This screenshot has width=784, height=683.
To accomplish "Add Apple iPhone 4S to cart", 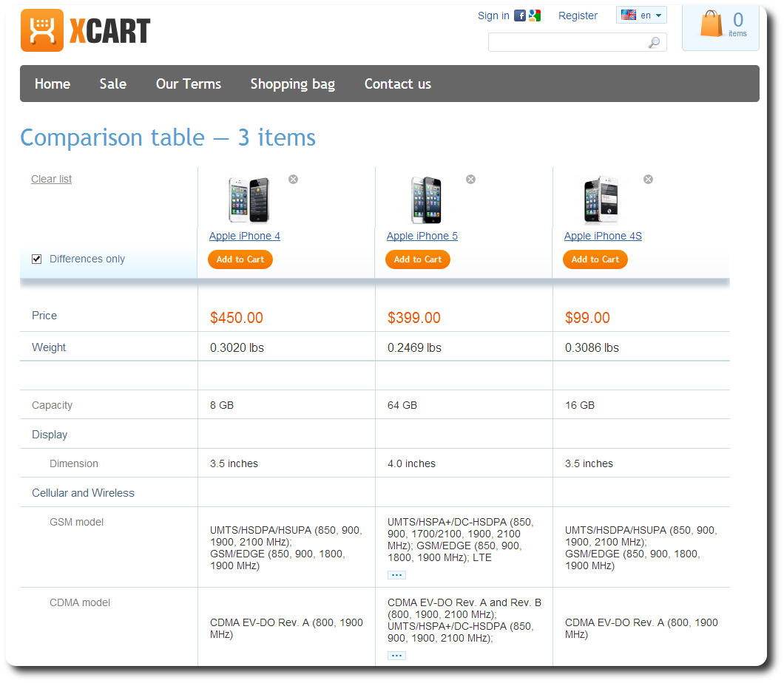I will point(595,259).
